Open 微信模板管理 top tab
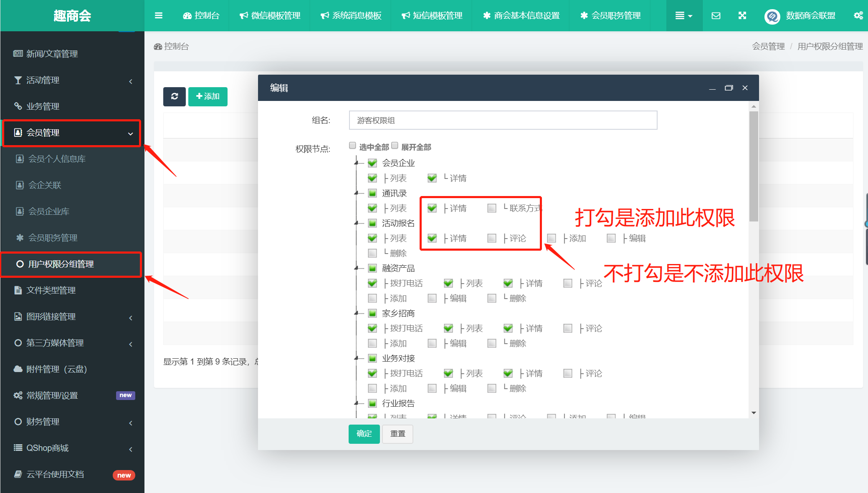Viewport: 868px width, 493px height. (270, 15)
